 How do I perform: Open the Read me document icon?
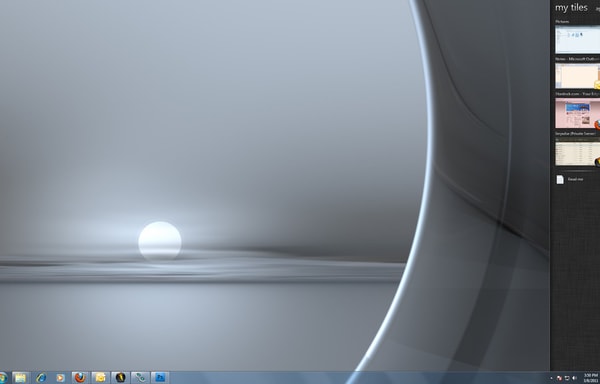560,179
